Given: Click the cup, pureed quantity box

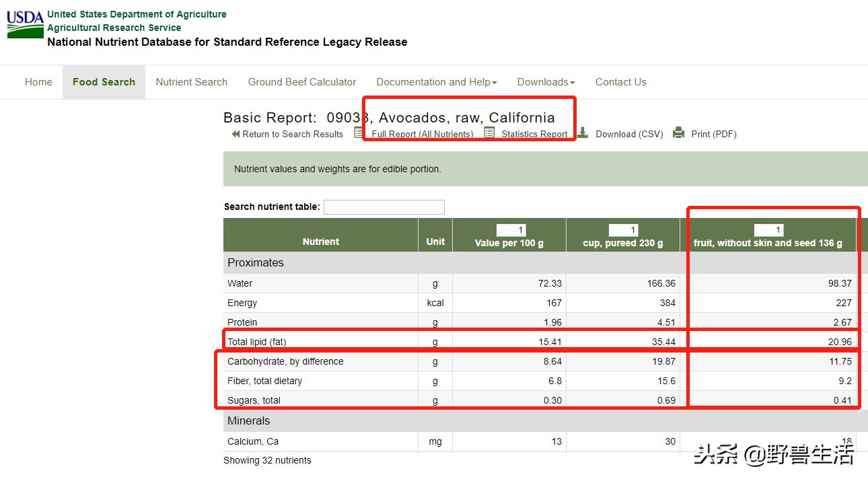Looking at the screenshot, I should coord(623,230).
